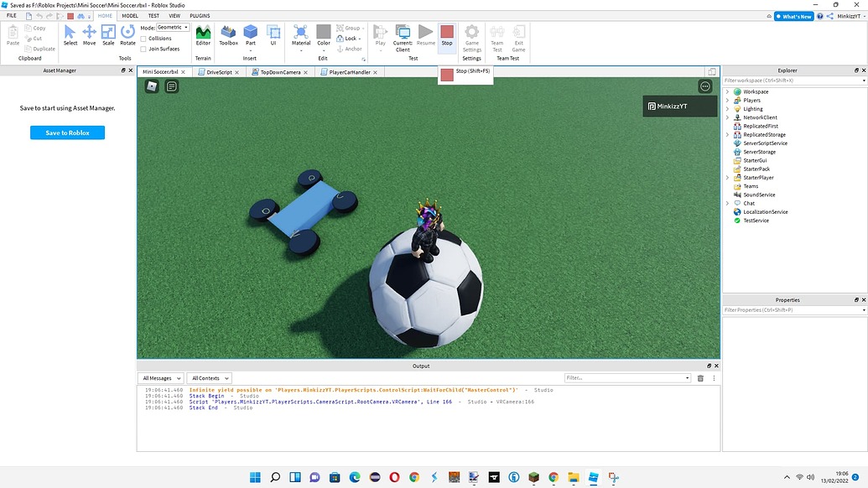The image size is (868, 488).
Task: Select the Rotate tool
Action: [127, 37]
